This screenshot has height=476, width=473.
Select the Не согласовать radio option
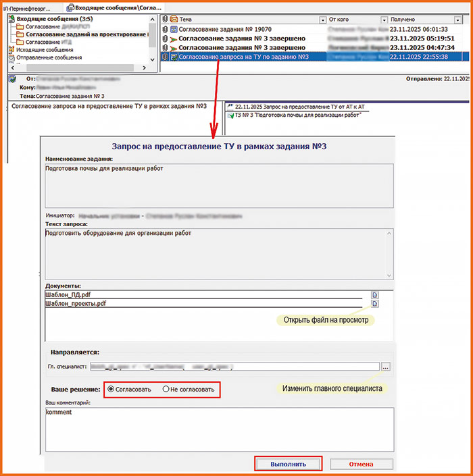[x=166, y=390]
